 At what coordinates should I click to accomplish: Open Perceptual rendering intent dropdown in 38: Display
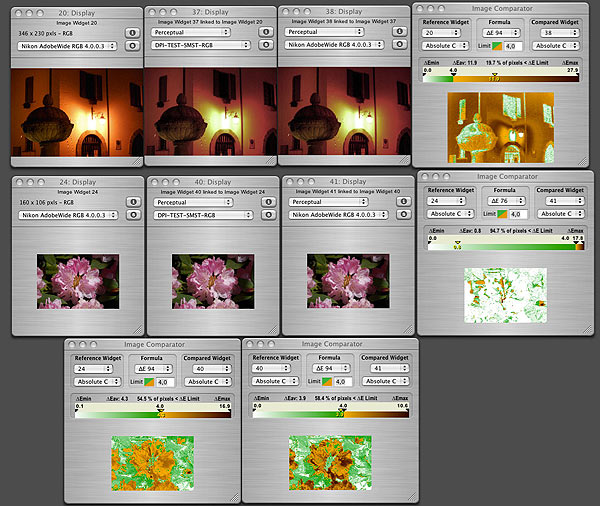pyautogui.click(x=324, y=32)
